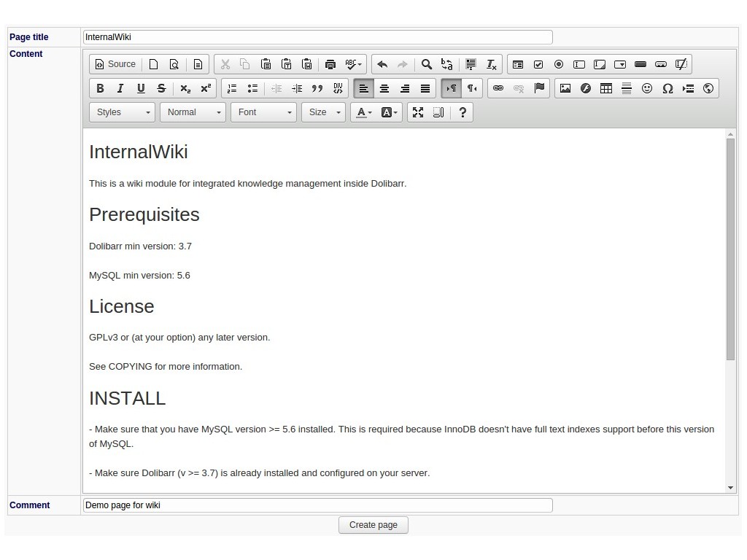Insert a text field form element
The image size is (747, 560).
click(579, 64)
